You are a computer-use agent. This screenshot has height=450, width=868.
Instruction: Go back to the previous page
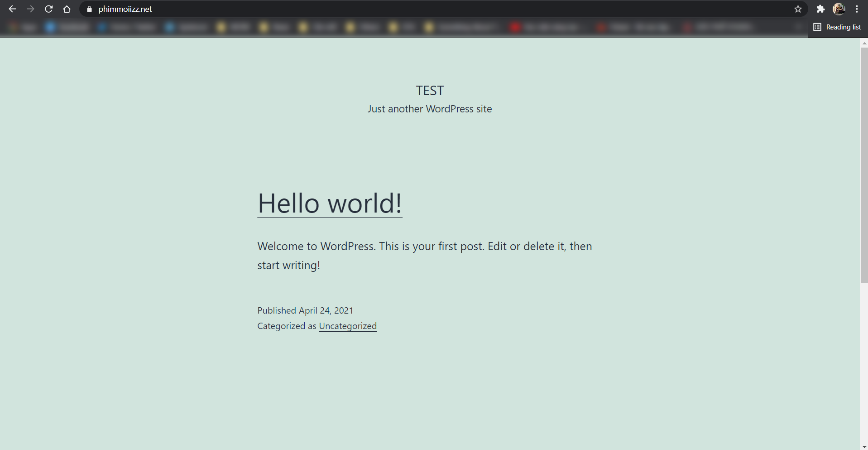[x=12, y=9]
